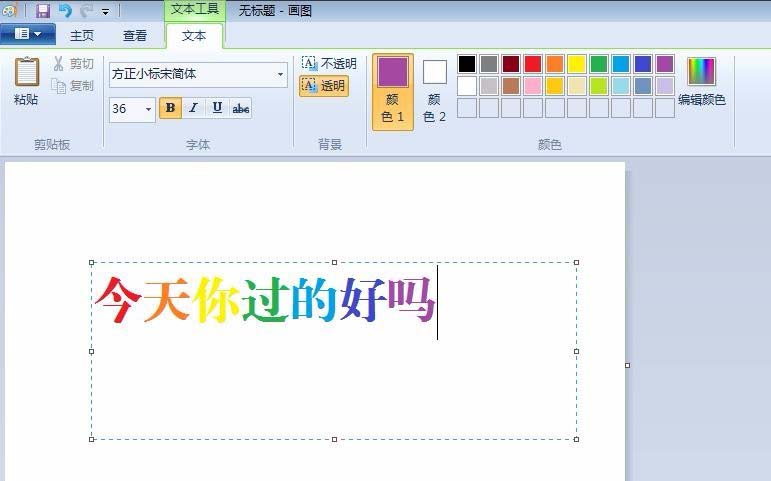Viewport: 771px width, 481px height.
Task: Open the Paint application menu button
Action: (28, 34)
